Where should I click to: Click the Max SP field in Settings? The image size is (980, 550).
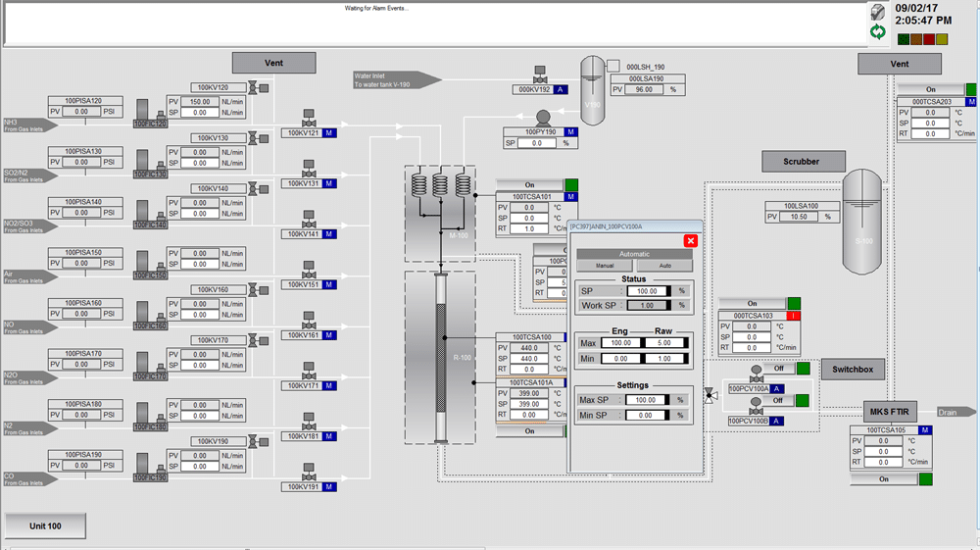pos(648,400)
